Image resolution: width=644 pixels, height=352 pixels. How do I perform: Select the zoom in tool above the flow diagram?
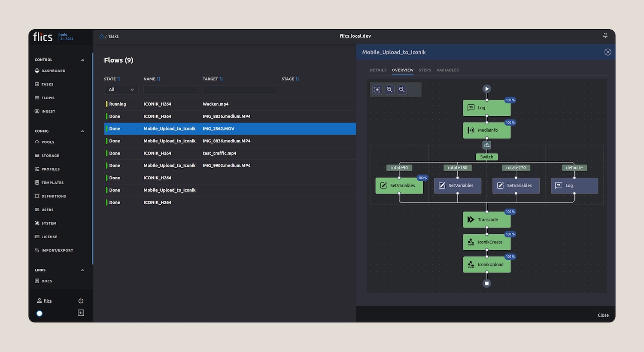coord(389,89)
